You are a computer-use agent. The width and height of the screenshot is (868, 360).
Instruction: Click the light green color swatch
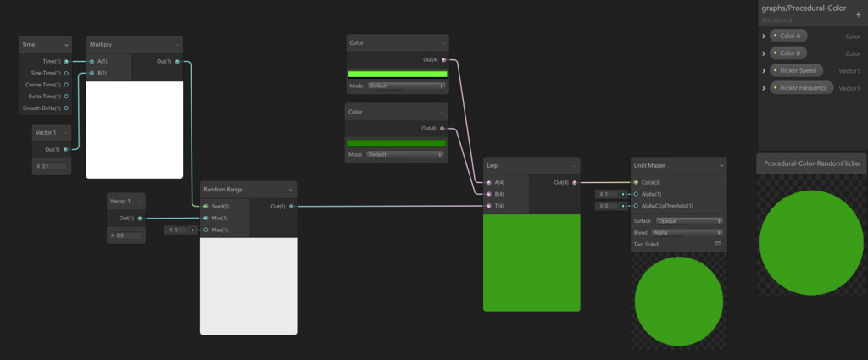(x=398, y=74)
